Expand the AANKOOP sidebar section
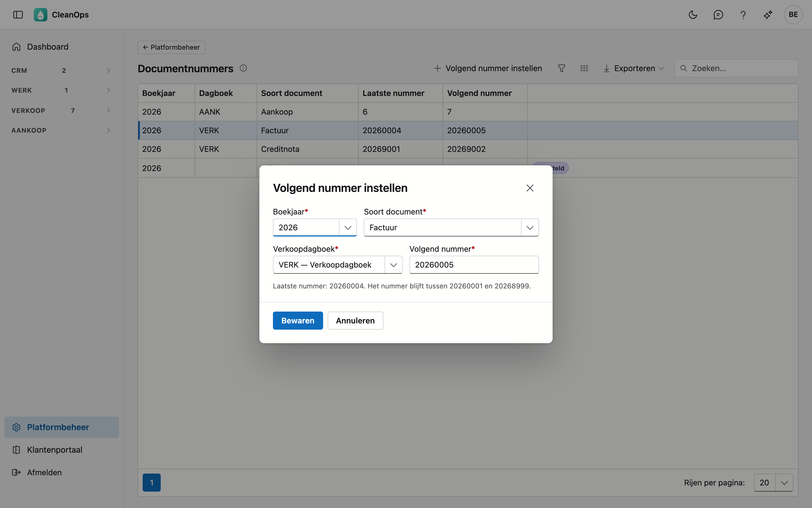Image resolution: width=812 pixels, height=508 pixels. tap(62, 130)
